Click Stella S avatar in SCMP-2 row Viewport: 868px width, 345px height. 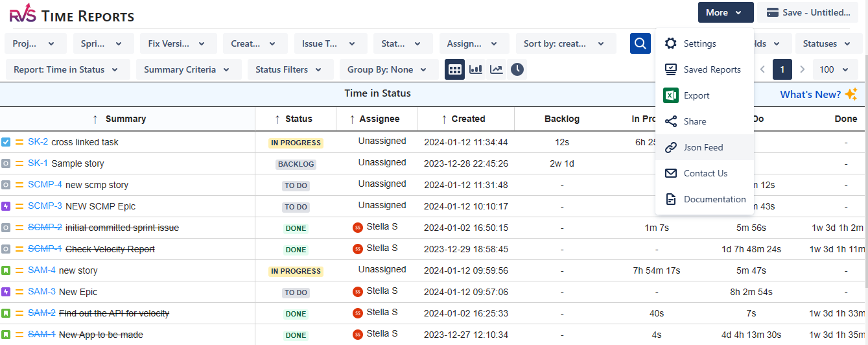point(357,228)
